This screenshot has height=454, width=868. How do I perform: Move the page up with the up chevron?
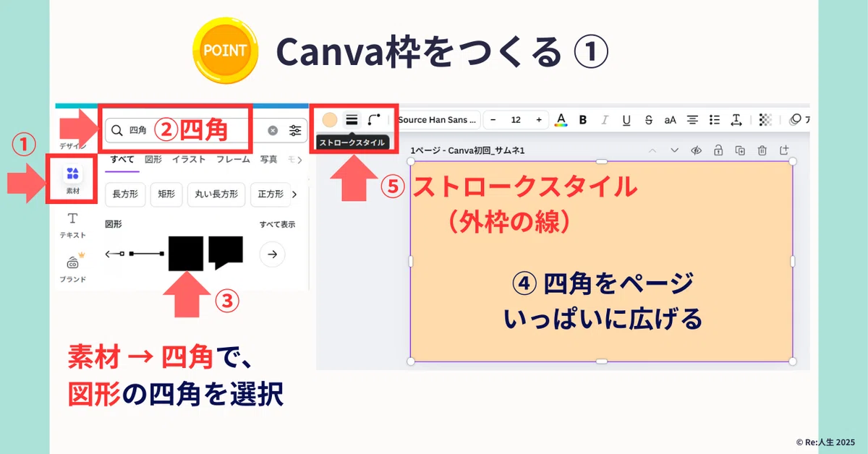[x=652, y=150]
